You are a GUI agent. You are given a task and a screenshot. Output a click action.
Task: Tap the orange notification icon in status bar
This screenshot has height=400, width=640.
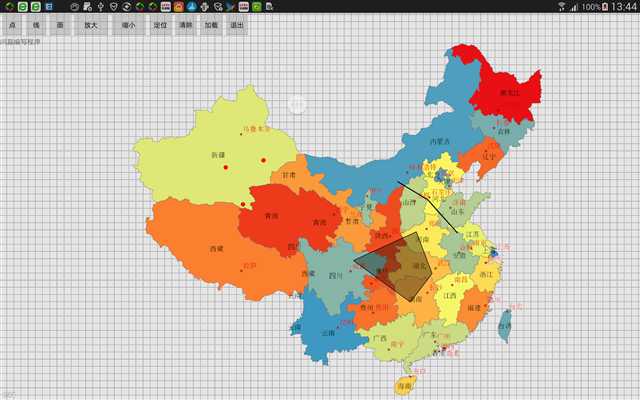[x=178, y=7]
